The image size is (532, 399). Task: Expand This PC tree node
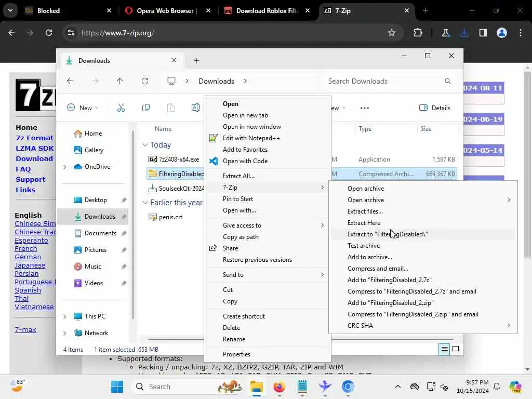65,316
